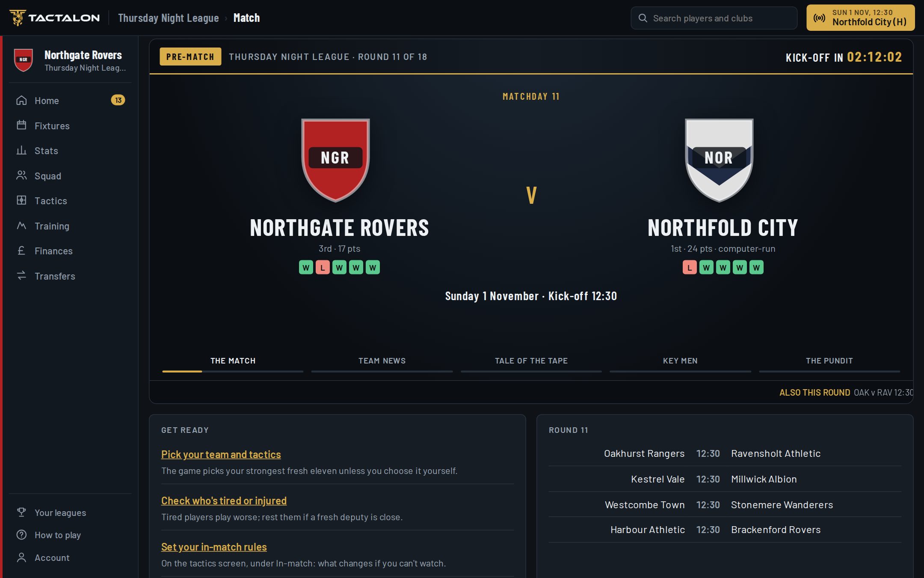The height and width of the screenshot is (578, 924).
Task: Focus the Search players and clubs field
Action: pos(714,18)
